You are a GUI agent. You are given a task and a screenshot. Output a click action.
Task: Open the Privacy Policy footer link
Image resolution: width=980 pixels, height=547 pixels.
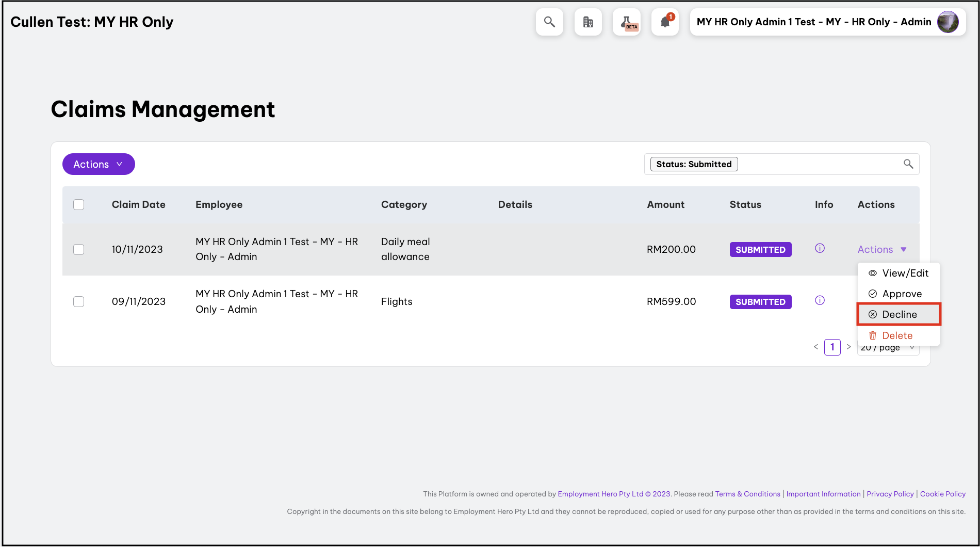coord(890,494)
